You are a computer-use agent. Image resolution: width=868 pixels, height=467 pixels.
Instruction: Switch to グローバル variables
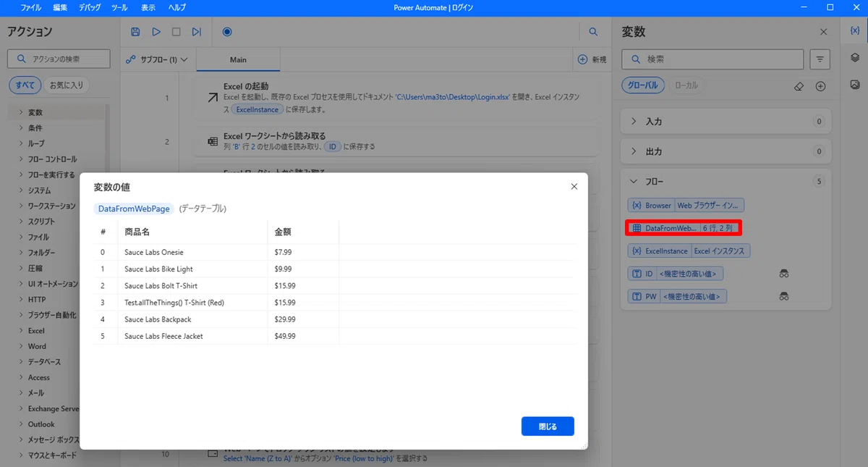643,85
